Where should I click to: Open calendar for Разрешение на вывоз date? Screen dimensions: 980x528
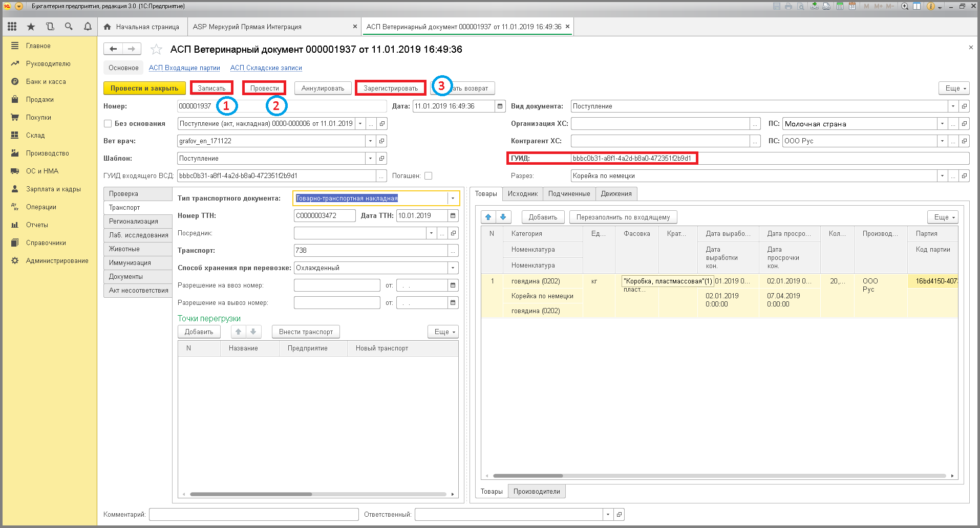click(453, 302)
